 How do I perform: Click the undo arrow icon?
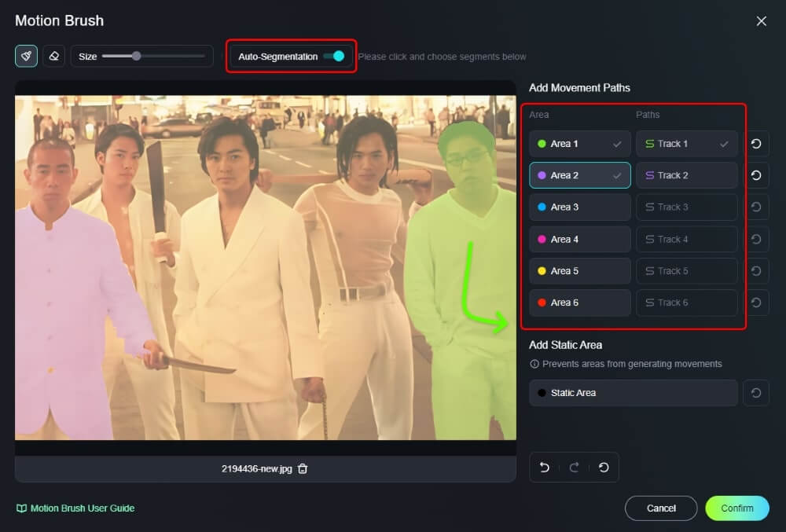545,467
